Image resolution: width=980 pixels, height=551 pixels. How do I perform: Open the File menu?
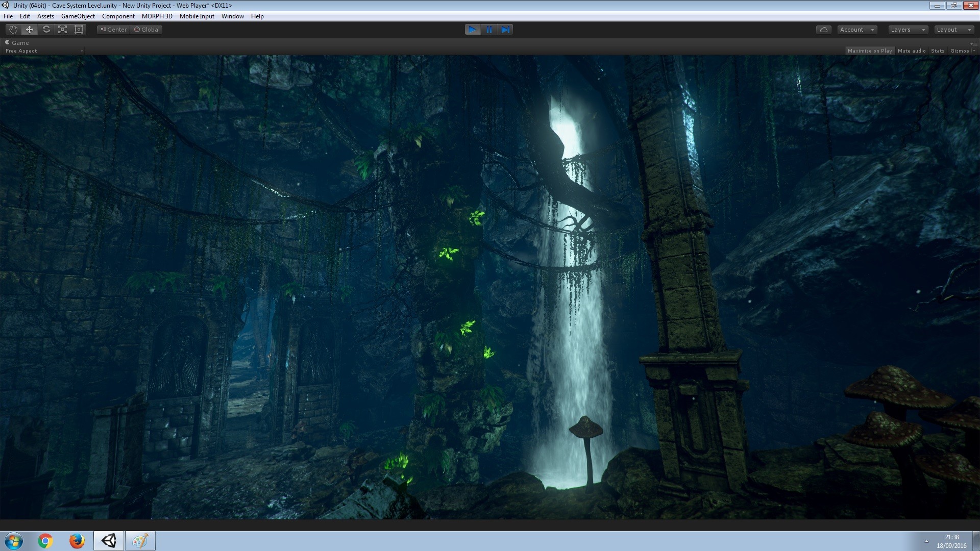[8, 16]
